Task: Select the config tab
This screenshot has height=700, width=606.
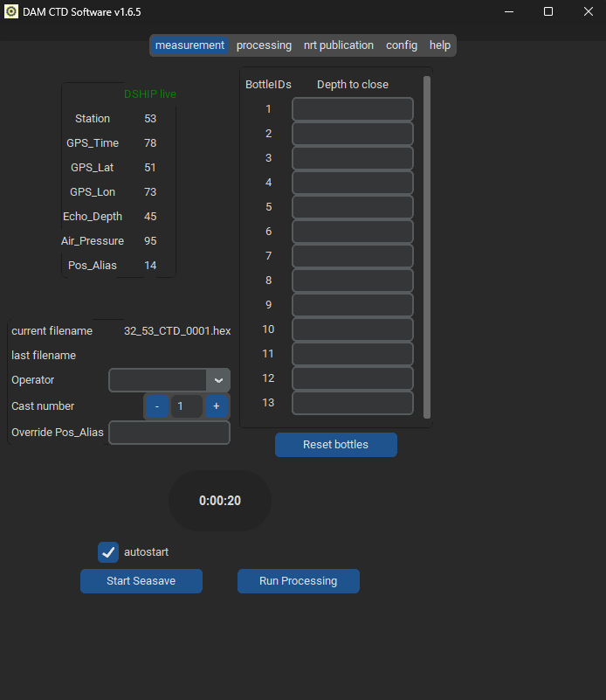Action: coord(402,45)
